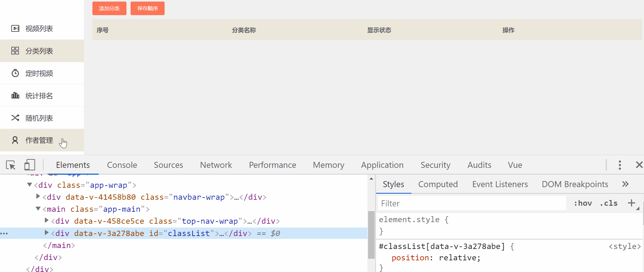
Task: Click the orange 添加分类 button
Action: 109,8
